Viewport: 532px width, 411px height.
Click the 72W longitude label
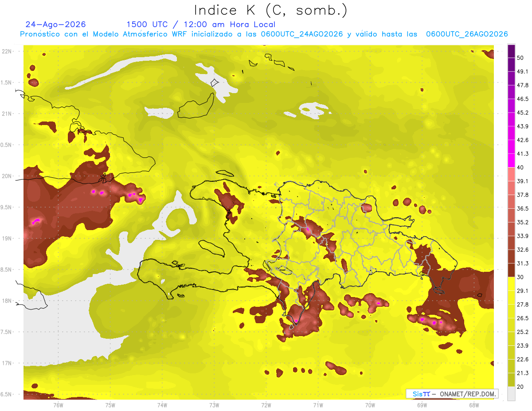(266, 405)
